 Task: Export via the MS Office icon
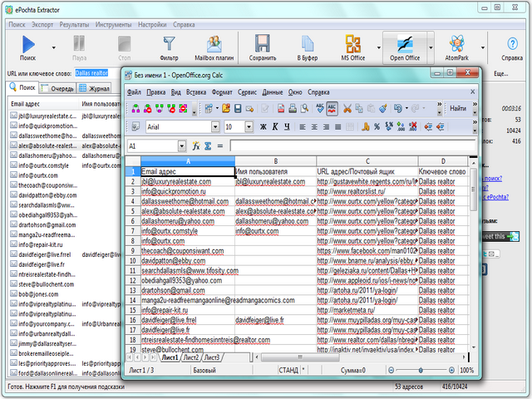352,43
